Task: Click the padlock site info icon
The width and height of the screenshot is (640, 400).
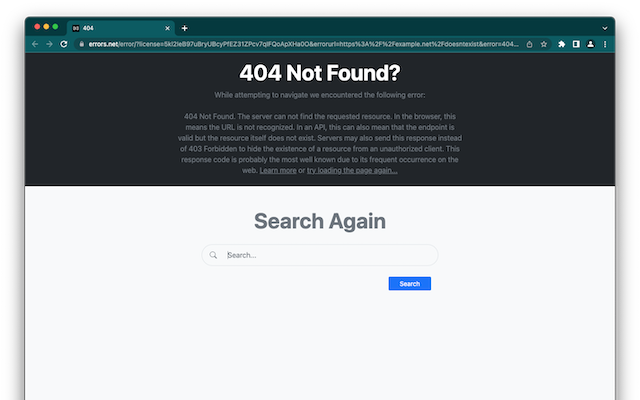Action: [x=82, y=44]
